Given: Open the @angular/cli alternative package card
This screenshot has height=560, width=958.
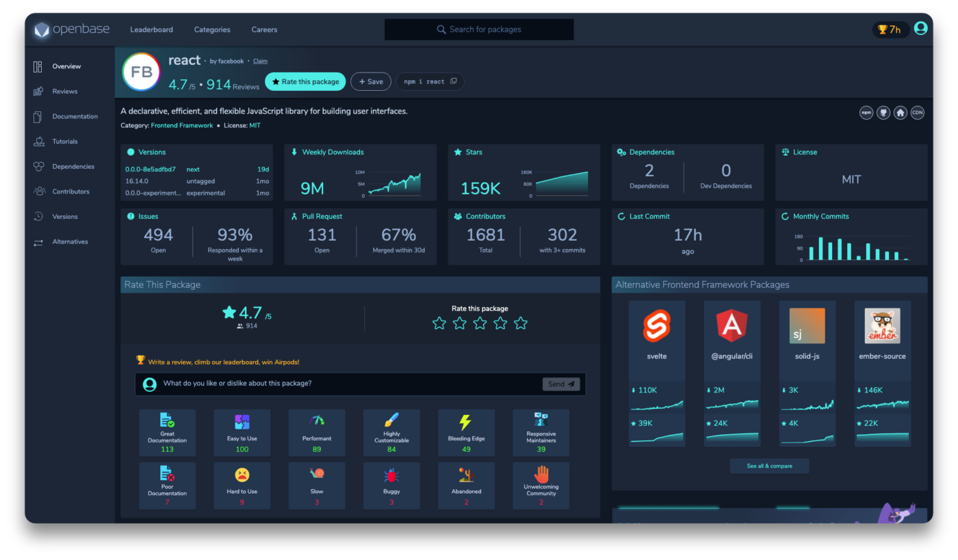Looking at the screenshot, I should tap(732, 374).
